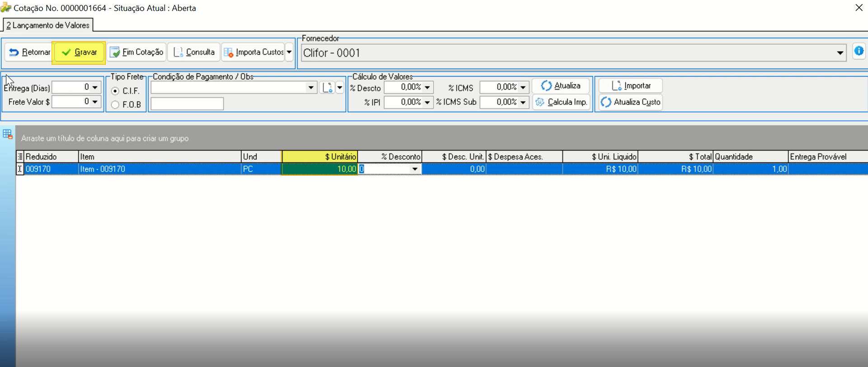Click the 1,00 quantity cell

pos(750,169)
